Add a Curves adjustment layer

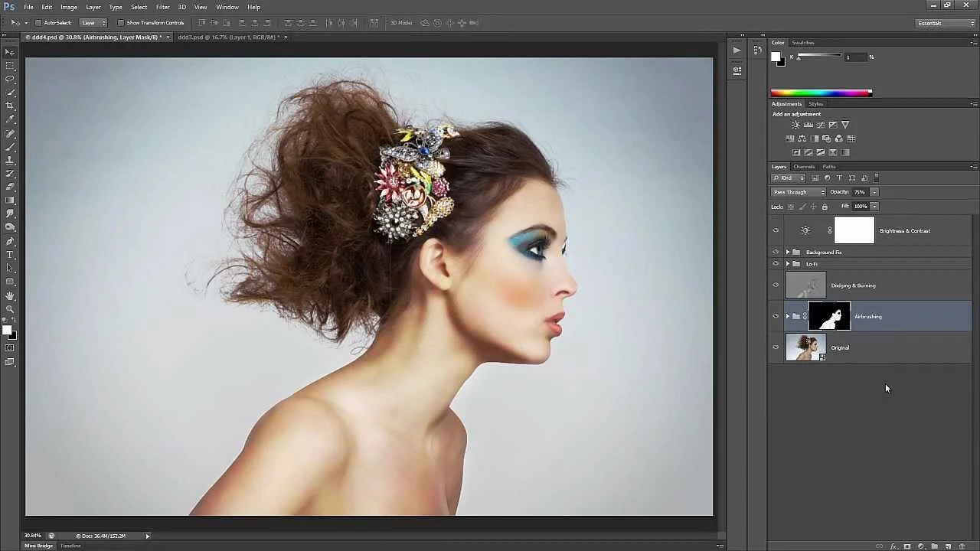coord(821,124)
